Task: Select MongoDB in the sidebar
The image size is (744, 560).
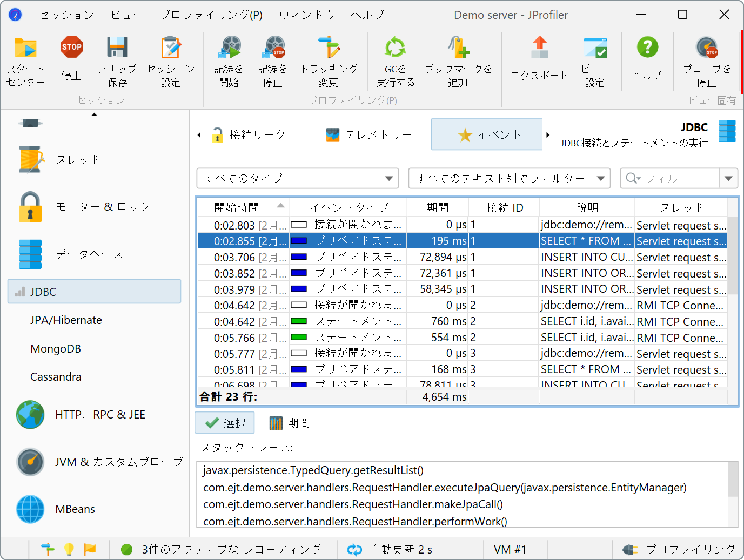Action: coord(56,349)
